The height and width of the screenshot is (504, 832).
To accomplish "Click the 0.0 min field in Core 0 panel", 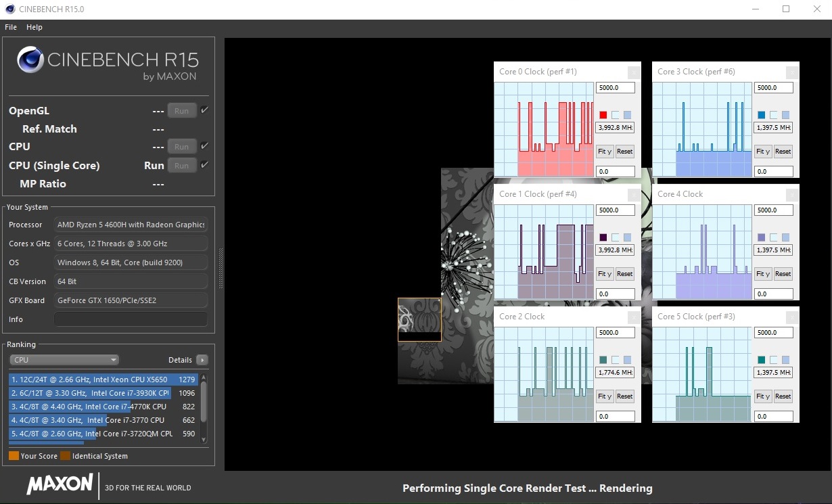I will pos(615,172).
